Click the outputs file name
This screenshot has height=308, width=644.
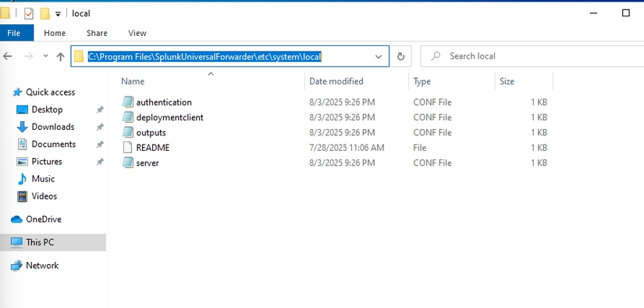[151, 132]
